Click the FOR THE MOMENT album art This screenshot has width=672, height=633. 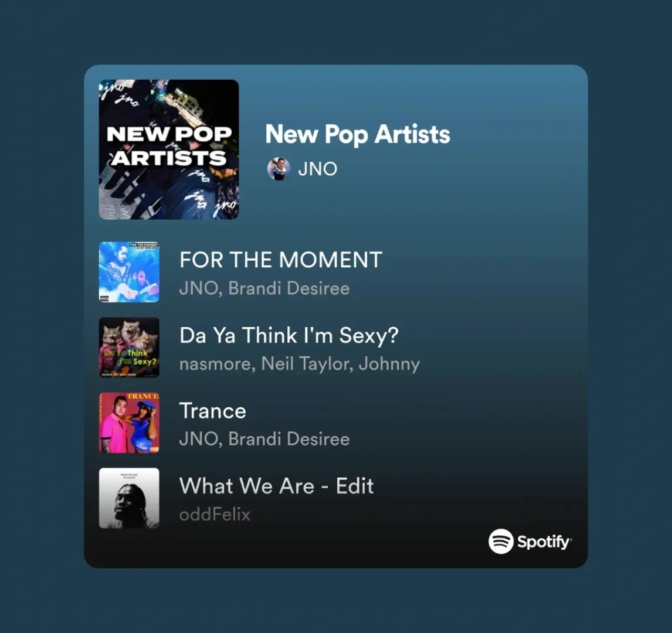(x=129, y=272)
